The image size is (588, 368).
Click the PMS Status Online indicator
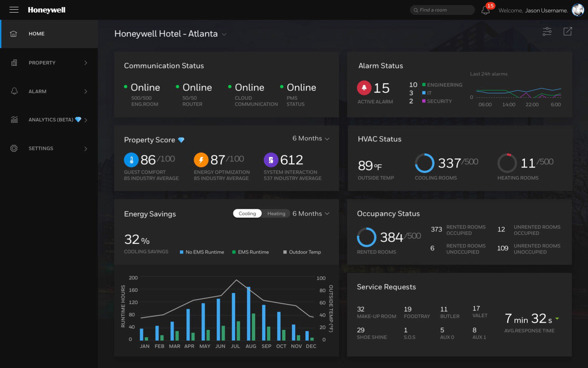[298, 94]
